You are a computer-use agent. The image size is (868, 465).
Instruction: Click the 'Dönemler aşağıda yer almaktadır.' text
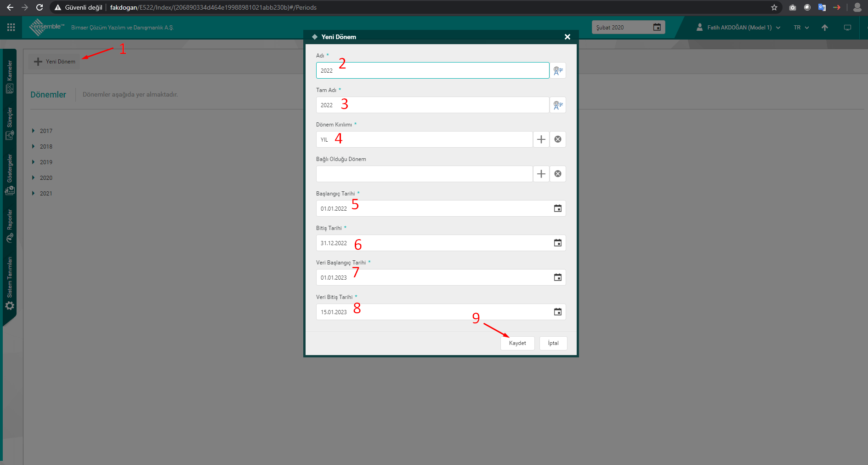(130, 94)
